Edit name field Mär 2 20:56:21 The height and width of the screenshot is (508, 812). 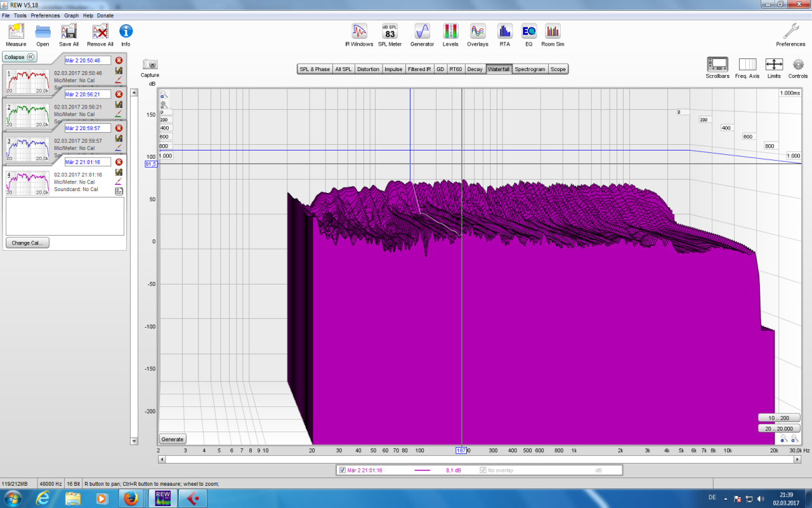[x=88, y=94]
